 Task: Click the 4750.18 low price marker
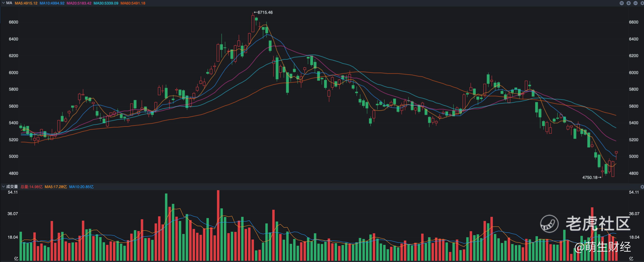(591, 177)
